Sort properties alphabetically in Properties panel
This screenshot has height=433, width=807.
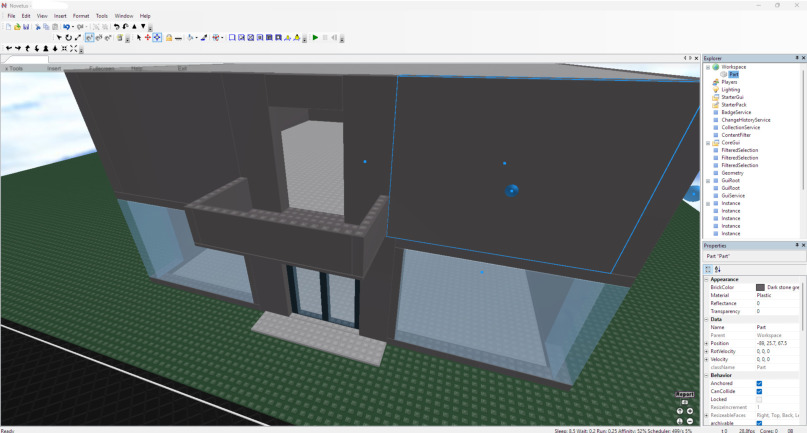click(x=717, y=268)
